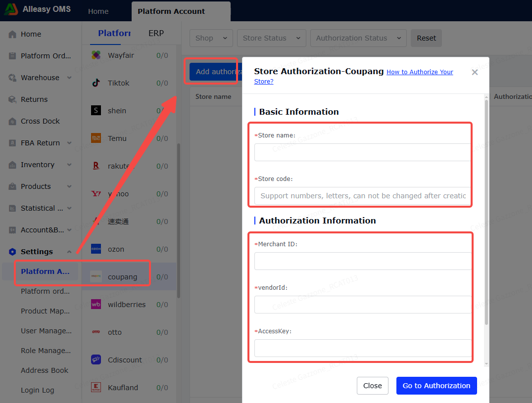This screenshot has width=532, height=403.
Task: Open the Address Book settings item
Action: pos(45,370)
